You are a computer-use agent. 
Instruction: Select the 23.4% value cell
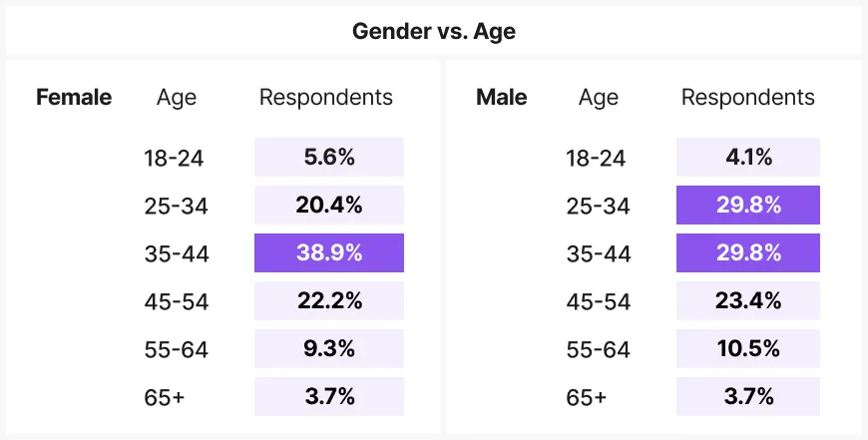pyautogui.click(x=748, y=301)
